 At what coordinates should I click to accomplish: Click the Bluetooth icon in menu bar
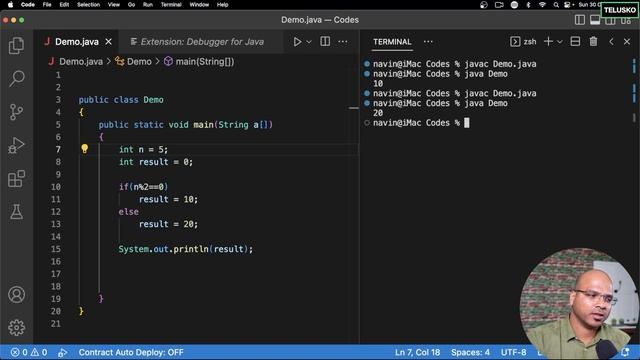coord(528,5)
